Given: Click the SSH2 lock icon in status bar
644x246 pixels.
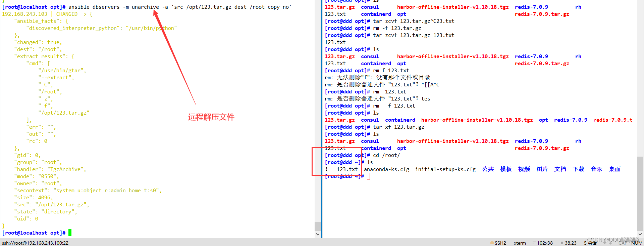Looking at the screenshot, I should (492, 243).
